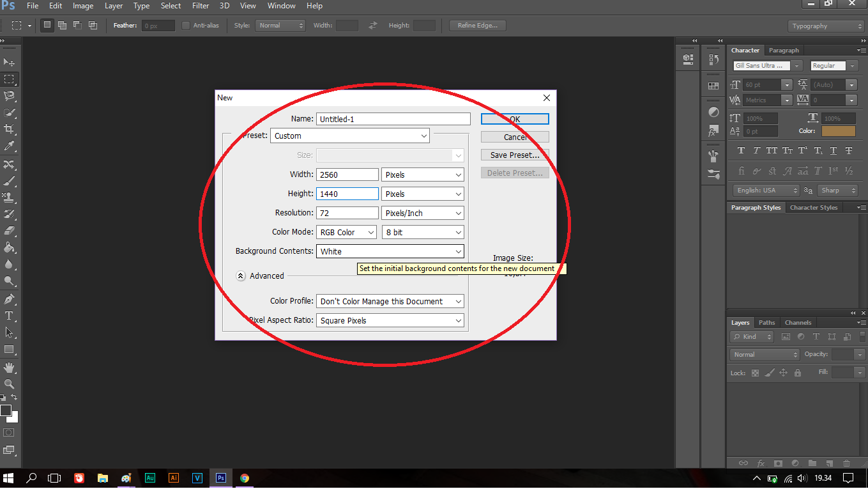
Task: Select the Quick Selection tool
Action: (9, 113)
